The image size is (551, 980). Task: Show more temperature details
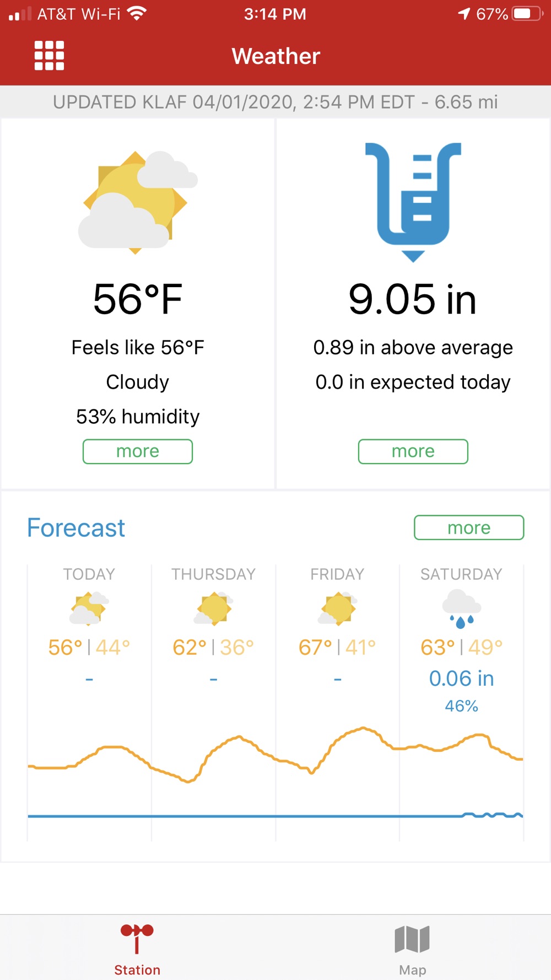click(138, 451)
